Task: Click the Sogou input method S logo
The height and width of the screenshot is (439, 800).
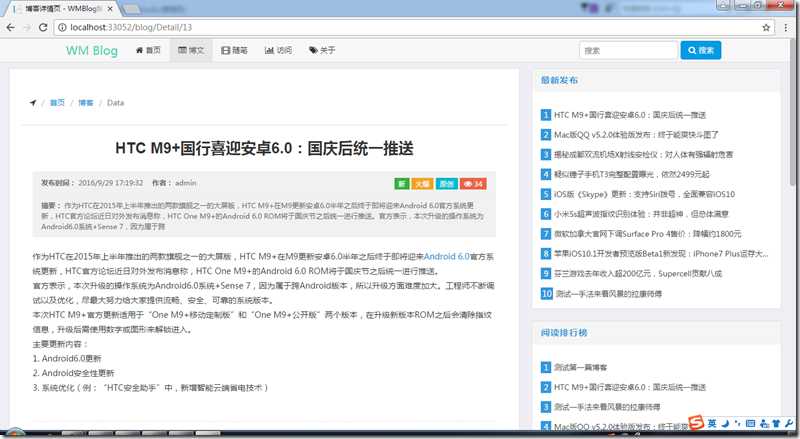Action: (x=696, y=423)
